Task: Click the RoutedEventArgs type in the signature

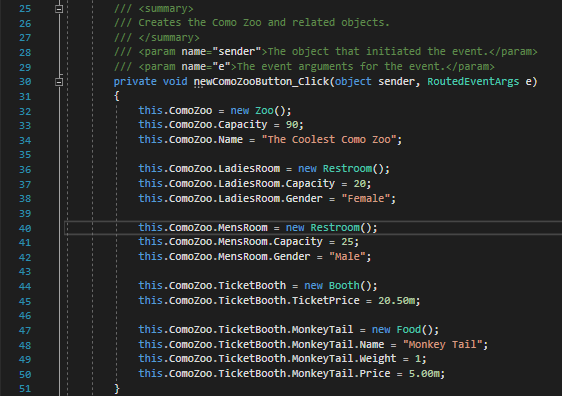Action: click(473, 82)
